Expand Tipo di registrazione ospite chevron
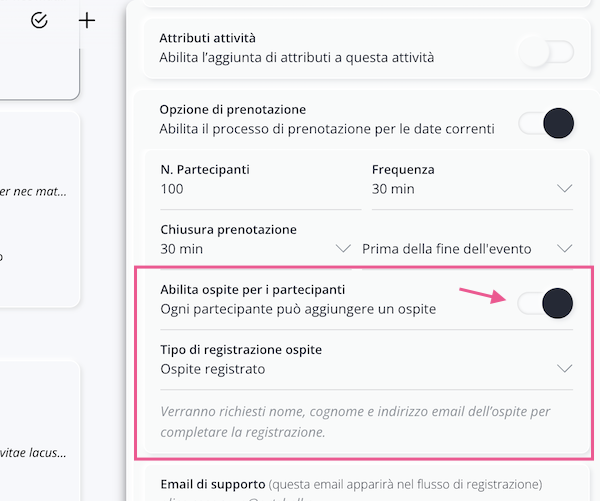The width and height of the screenshot is (600, 501). pyautogui.click(x=564, y=368)
